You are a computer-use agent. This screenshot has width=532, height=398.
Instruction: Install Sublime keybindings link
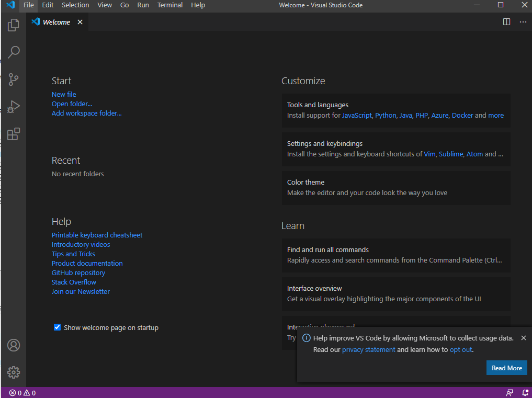point(451,154)
